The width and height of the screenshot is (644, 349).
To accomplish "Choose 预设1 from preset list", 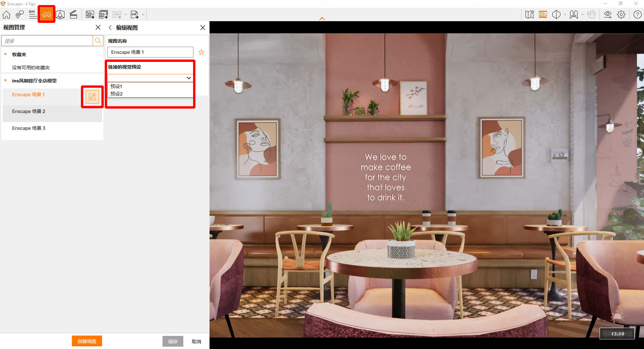I will 150,86.
